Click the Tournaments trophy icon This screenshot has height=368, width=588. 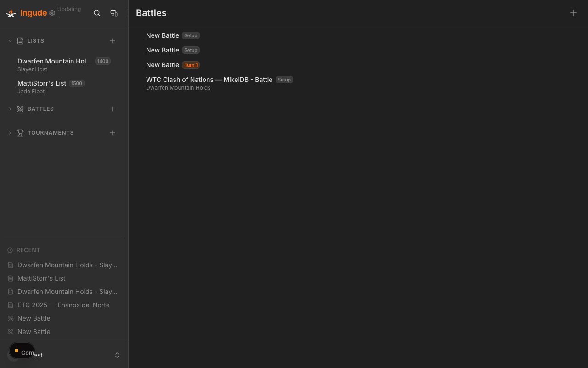(20, 132)
